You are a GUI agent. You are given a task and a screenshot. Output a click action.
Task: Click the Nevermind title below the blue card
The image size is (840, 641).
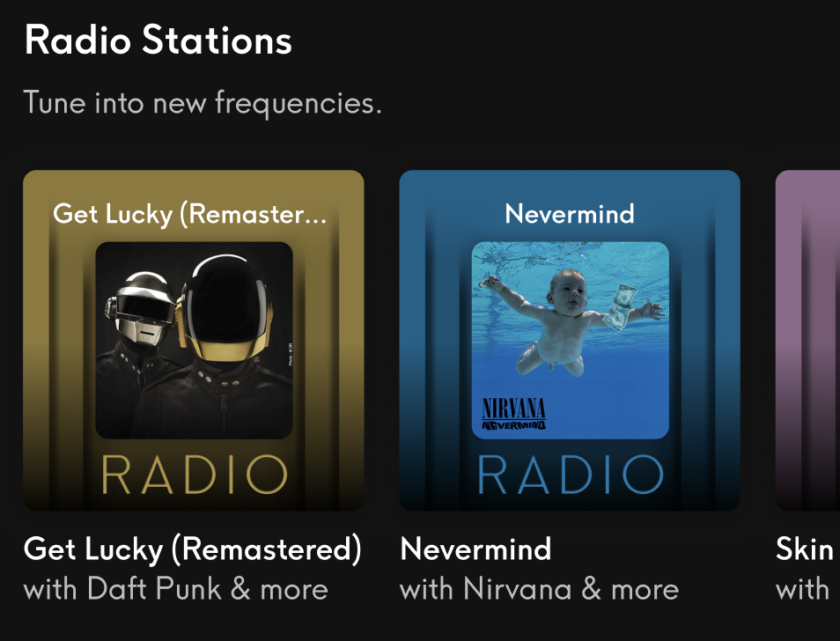pyautogui.click(x=475, y=549)
